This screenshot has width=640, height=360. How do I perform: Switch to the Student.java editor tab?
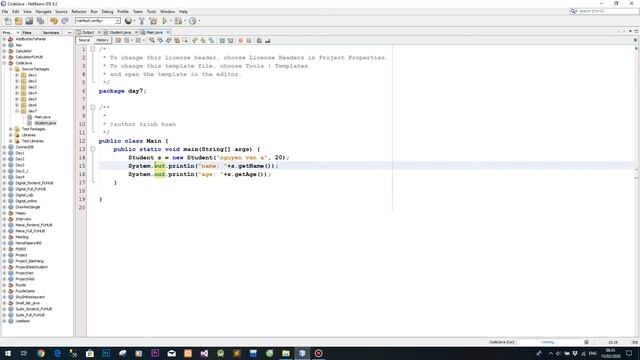[120, 32]
